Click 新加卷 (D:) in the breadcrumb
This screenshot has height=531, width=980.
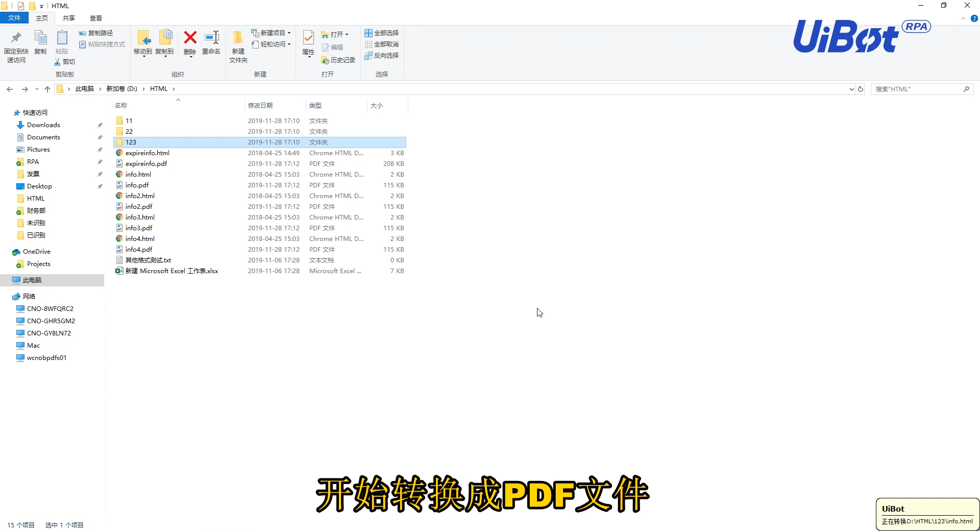click(x=121, y=89)
